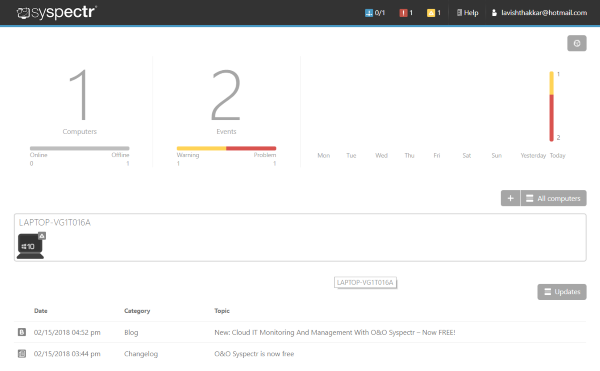Open the Cloud IT Monitoring blog post link
Image resolution: width=600 pixels, height=371 pixels.
pyautogui.click(x=335, y=332)
